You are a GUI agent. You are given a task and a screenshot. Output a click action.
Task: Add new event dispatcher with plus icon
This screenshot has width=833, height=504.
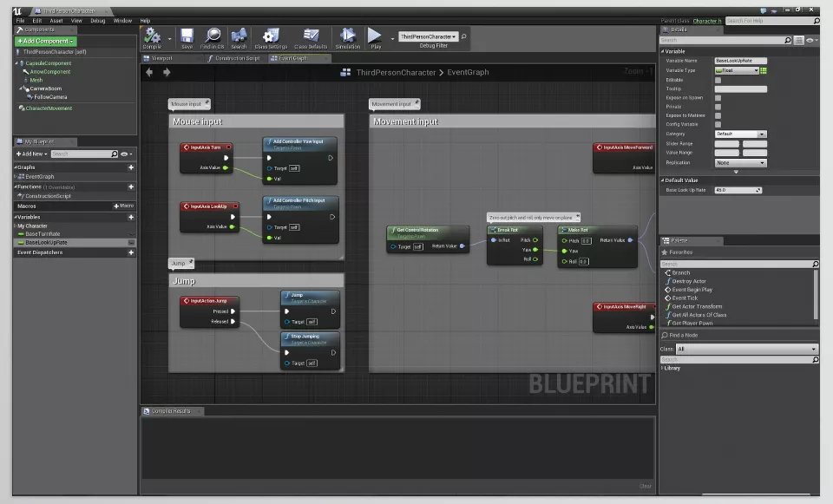131,252
